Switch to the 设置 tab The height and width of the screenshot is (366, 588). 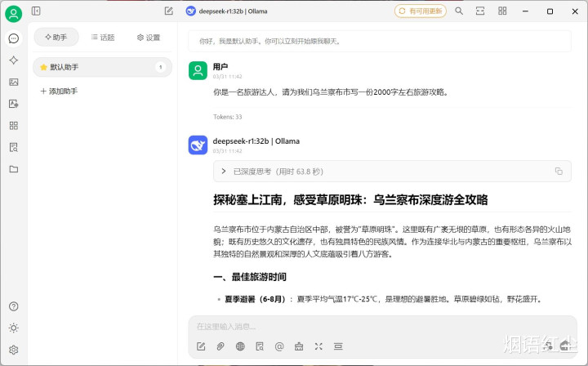149,37
